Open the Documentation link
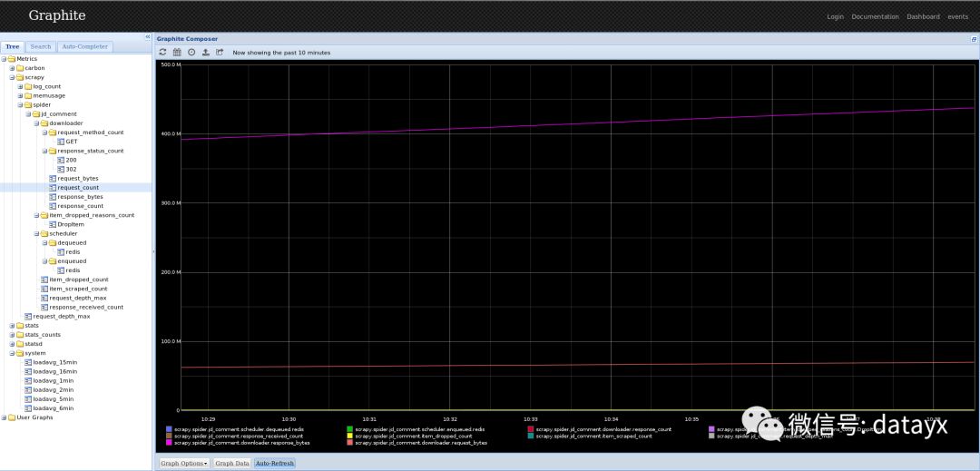 click(x=875, y=17)
